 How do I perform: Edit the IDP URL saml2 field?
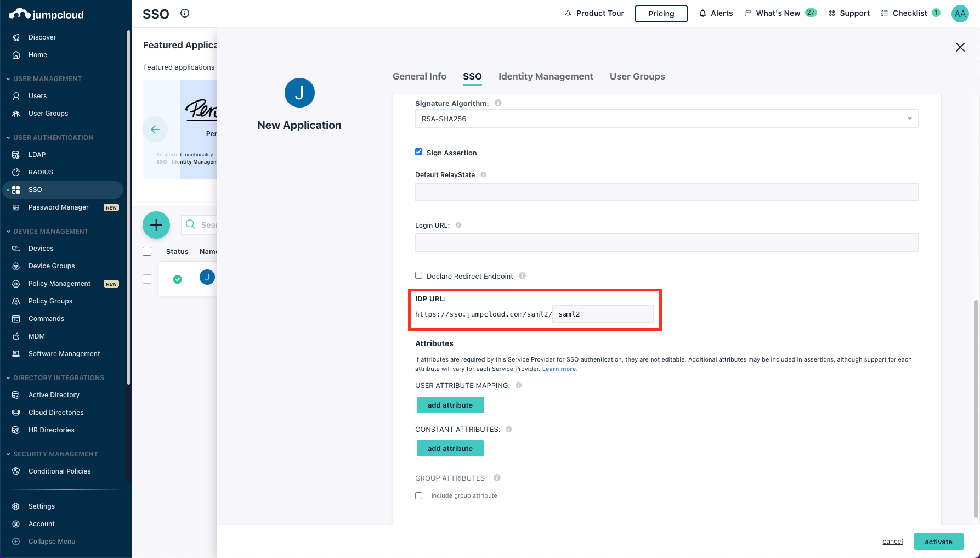tap(603, 314)
